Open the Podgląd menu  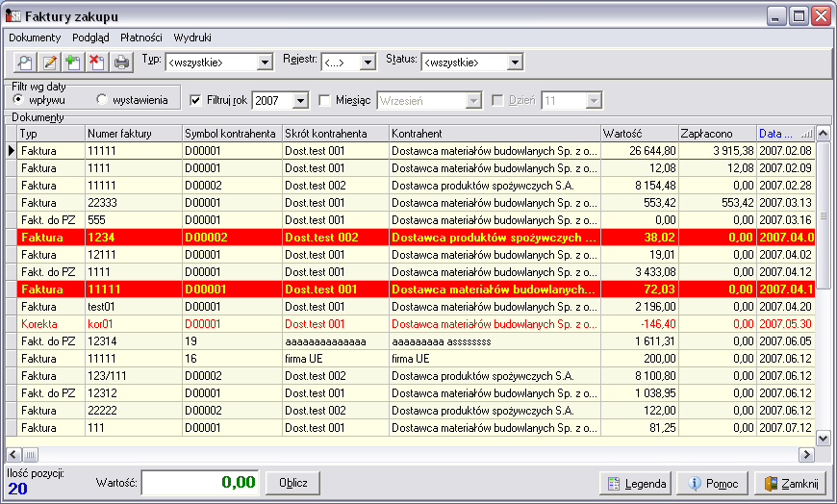(90, 38)
